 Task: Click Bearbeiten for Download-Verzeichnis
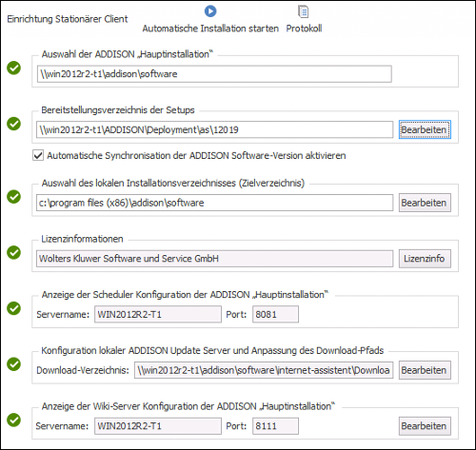click(425, 370)
